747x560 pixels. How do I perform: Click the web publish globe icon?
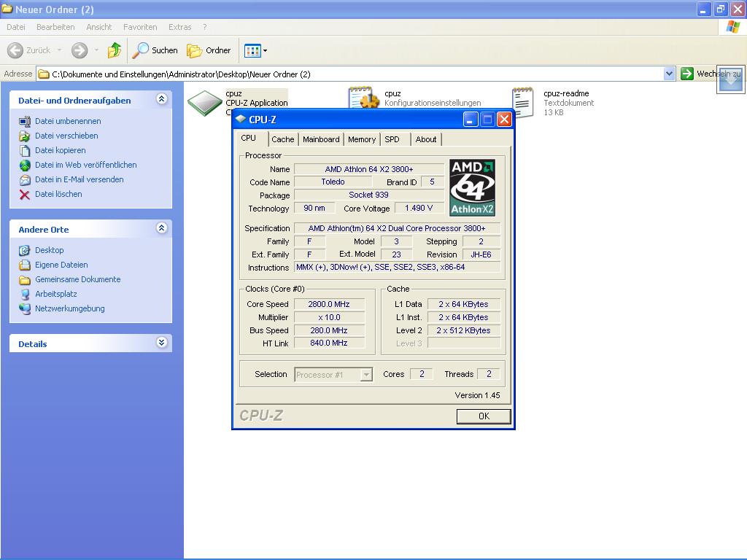(x=25, y=166)
